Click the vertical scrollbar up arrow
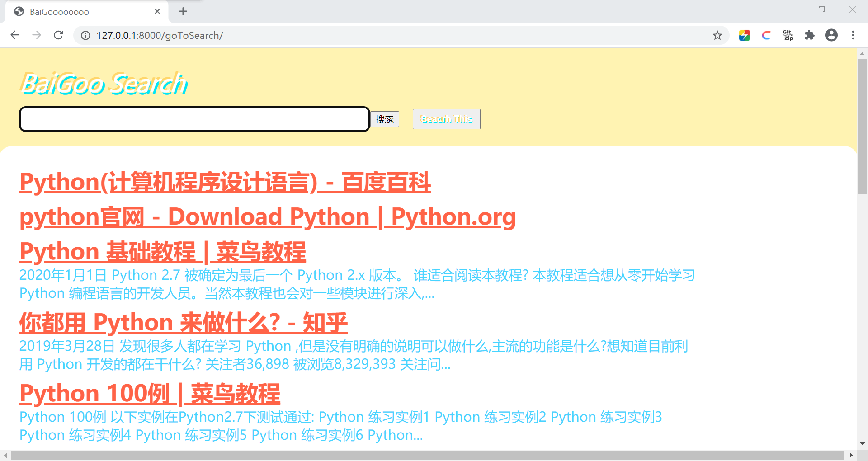 (863, 53)
